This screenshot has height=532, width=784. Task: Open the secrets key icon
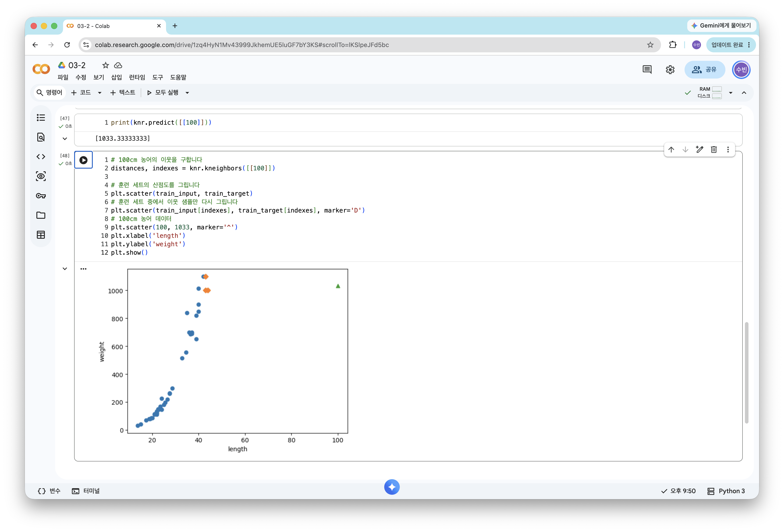pos(41,195)
